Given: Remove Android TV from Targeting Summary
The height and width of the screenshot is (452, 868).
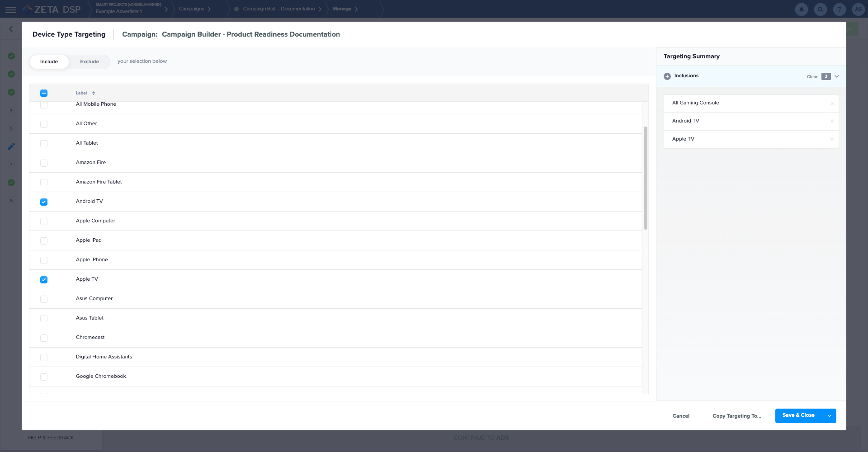Looking at the screenshot, I should (x=832, y=121).
